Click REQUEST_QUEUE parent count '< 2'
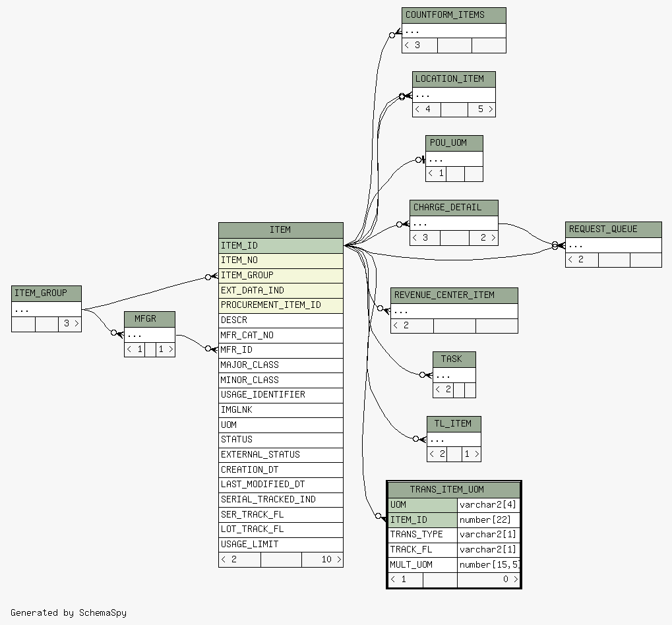The image size is (672, 625). 582,260
